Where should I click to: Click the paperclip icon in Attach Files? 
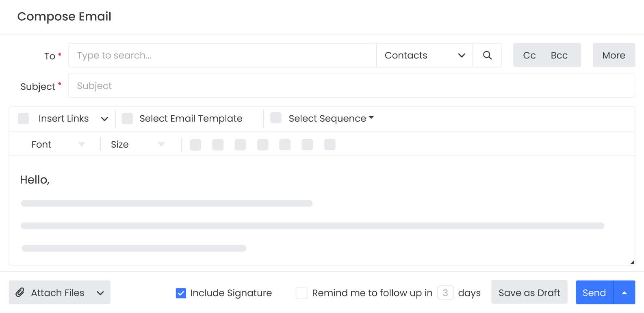20,292
